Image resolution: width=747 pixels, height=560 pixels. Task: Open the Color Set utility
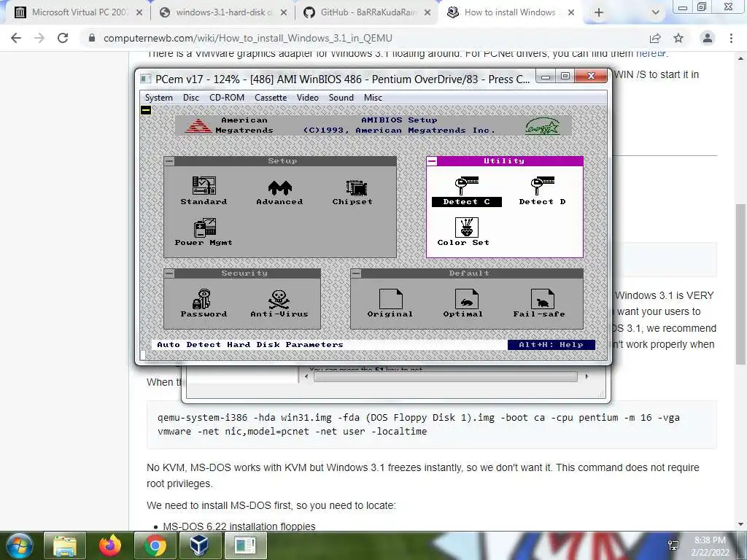coord(463,232)
